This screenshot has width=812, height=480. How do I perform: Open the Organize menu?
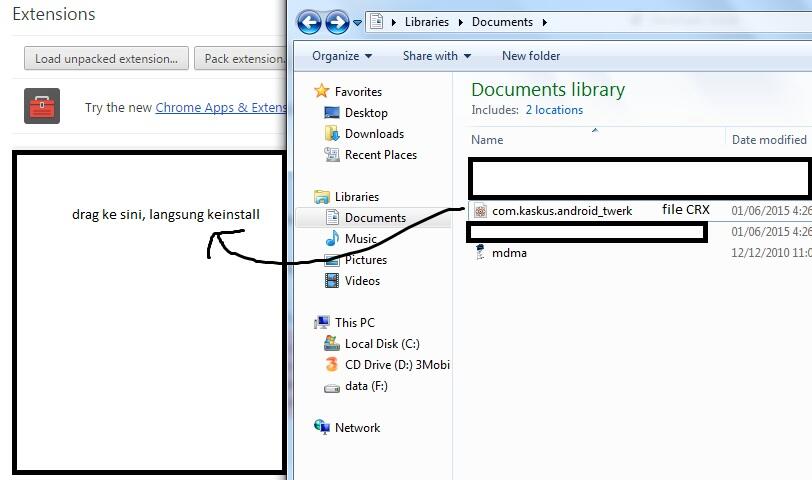pos(342,56)
